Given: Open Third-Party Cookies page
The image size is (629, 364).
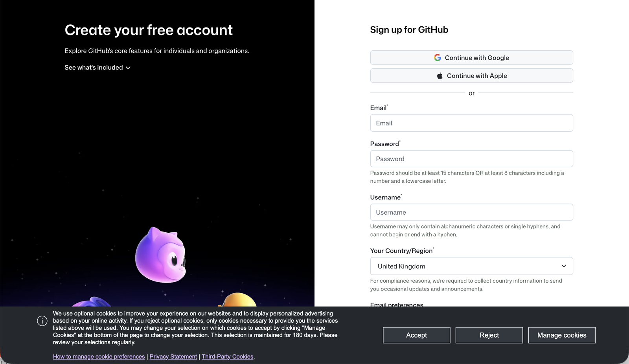Looking at the screenshot, I should pyautogui.click(x=228, y=357).
